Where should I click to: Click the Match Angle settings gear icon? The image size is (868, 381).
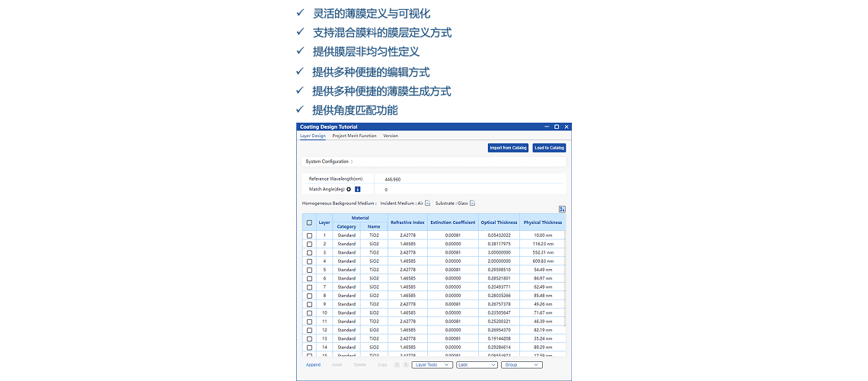[x=349, y=189]
